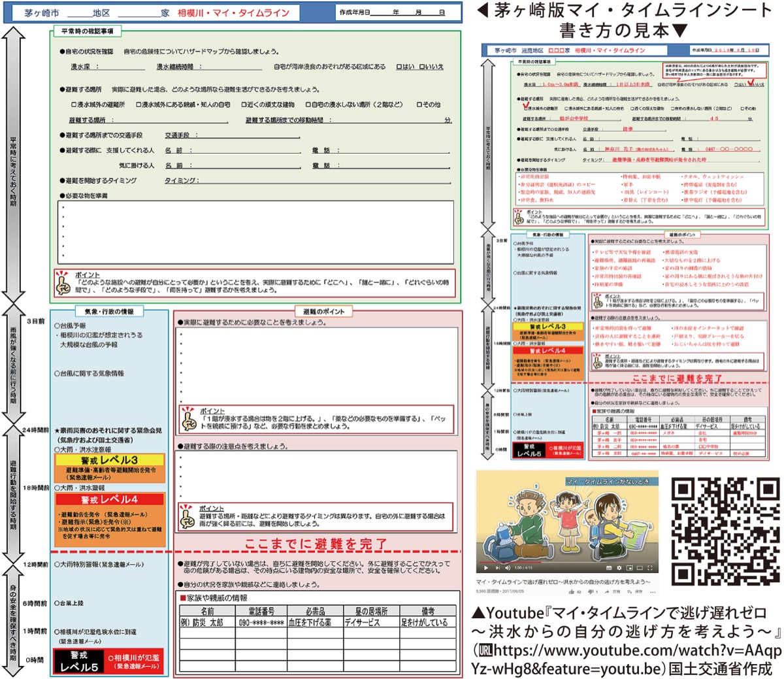Tick the 浸水域外の避難所 checkbox

coord(74,105)
